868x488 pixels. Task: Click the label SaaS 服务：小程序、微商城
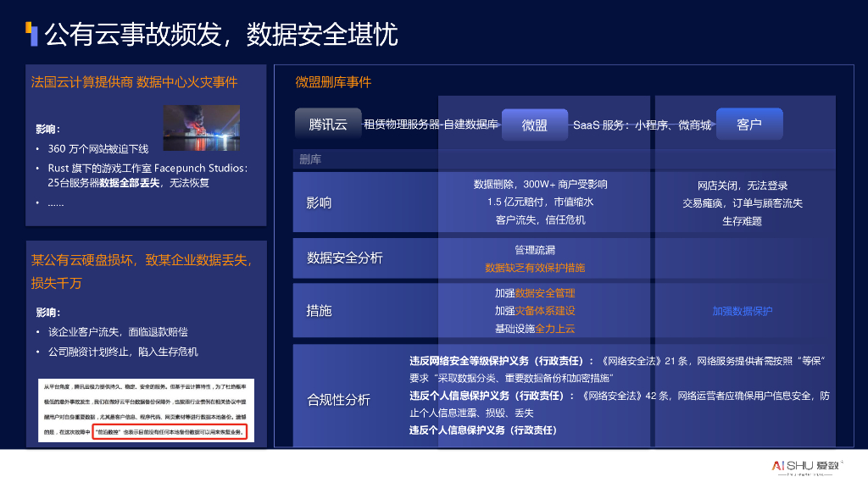click(x=643, y=125)
